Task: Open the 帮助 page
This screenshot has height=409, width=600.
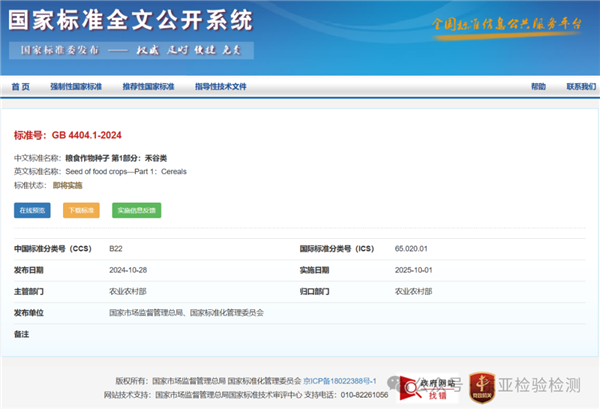Action: pyautogui.click(x=539, y=87)
